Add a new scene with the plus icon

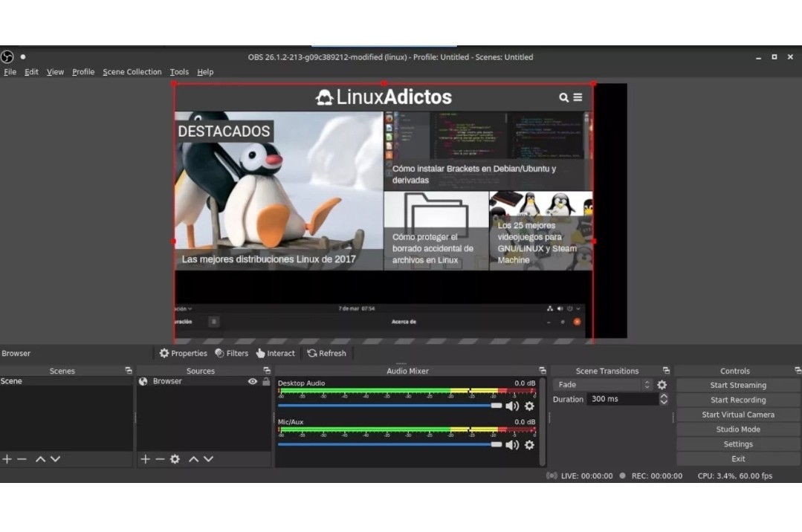click(x=7, y=459)
